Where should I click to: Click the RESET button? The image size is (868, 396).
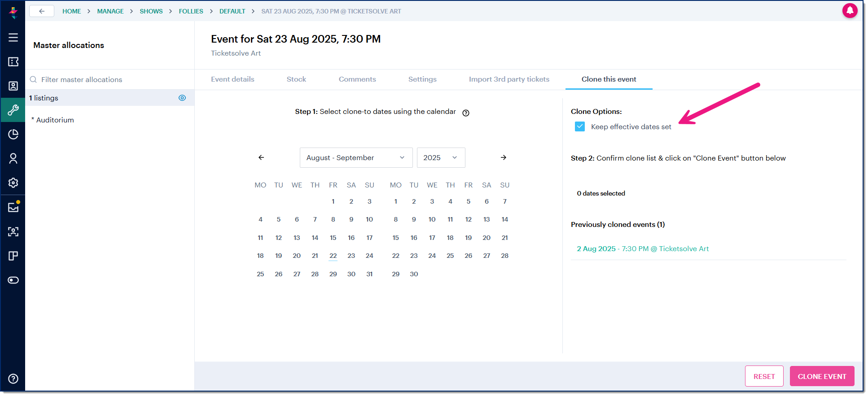[x=764, y=376]
